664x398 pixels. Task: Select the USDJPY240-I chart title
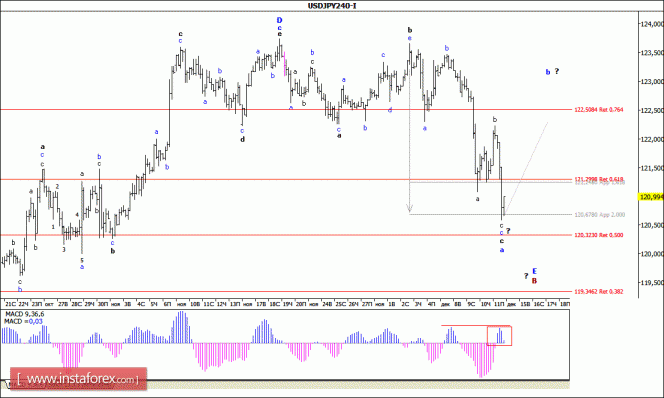click(x=332, y=6)
